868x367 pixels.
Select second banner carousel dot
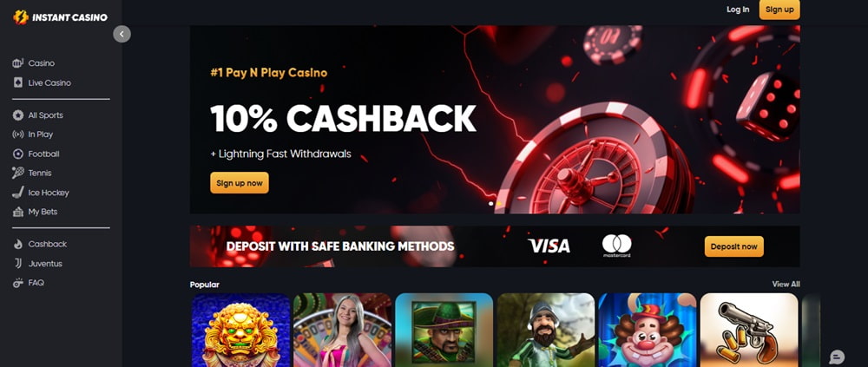click(x=498, y=204)
